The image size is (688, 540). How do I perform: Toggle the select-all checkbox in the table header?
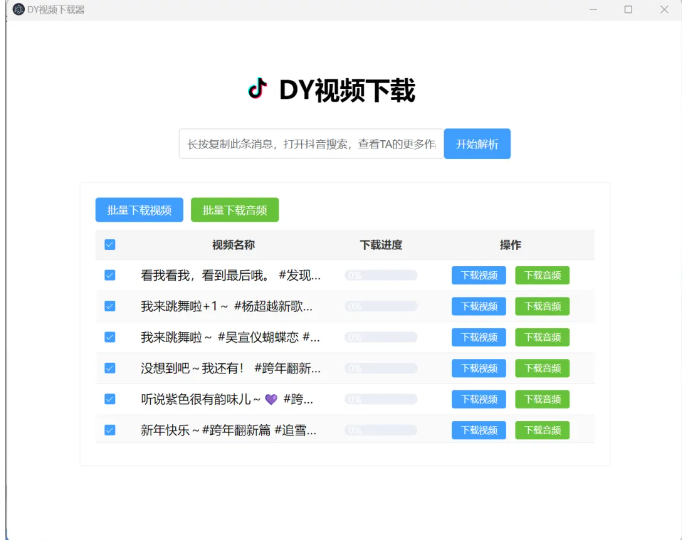tap(110, 245)
